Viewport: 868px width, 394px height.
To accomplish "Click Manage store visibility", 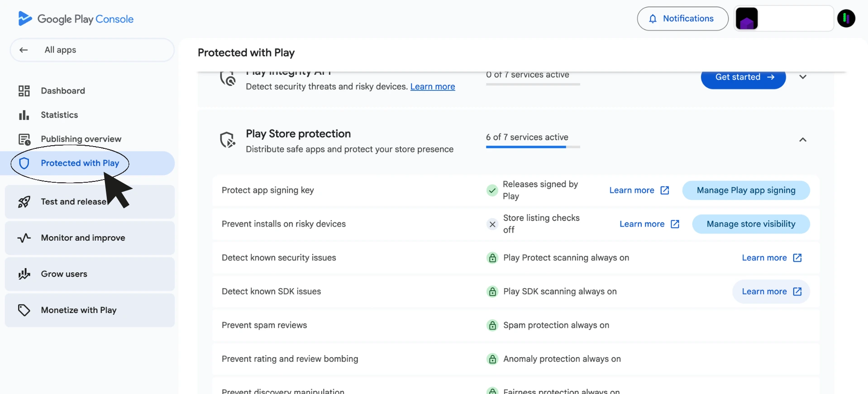I will [751, 224].
